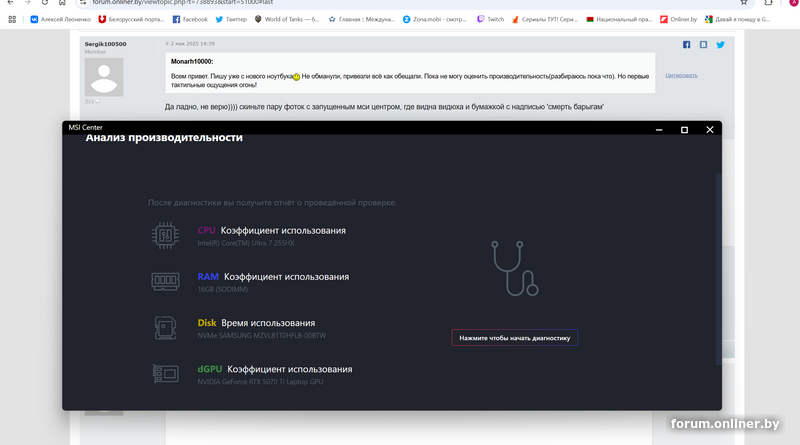Click the stethoscope diagnostics icon
Viewport: 800px width, 445px height.
[514, 268]
